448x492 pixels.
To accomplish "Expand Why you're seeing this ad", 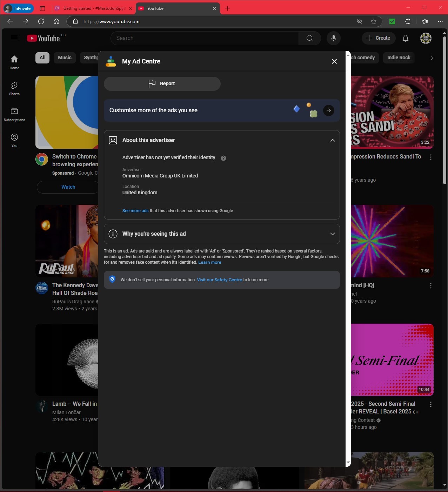I will coord(222,234).
